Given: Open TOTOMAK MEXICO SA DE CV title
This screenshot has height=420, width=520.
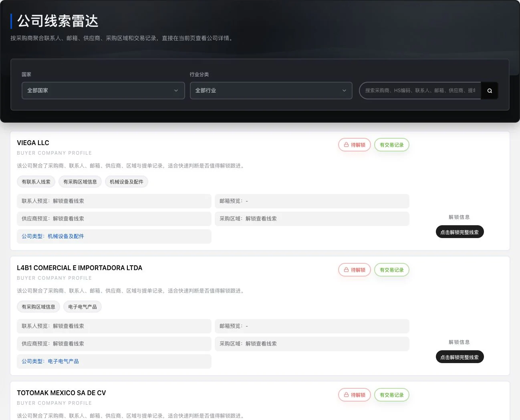Looking at the screenshot, I should [x=62, y=393].
